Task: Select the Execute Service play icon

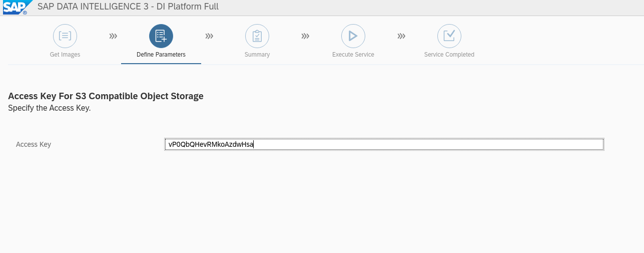Action: pyautogui.click(x=353, y=36)
